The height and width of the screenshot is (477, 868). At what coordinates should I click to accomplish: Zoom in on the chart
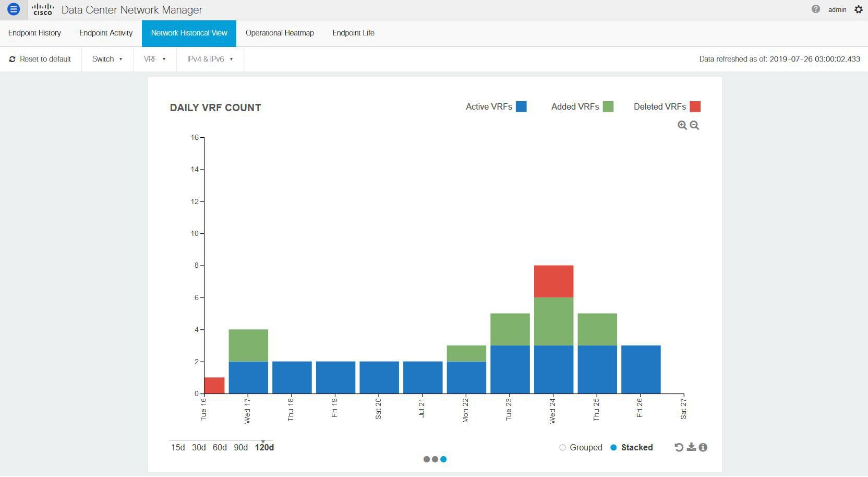pos(682,125)
